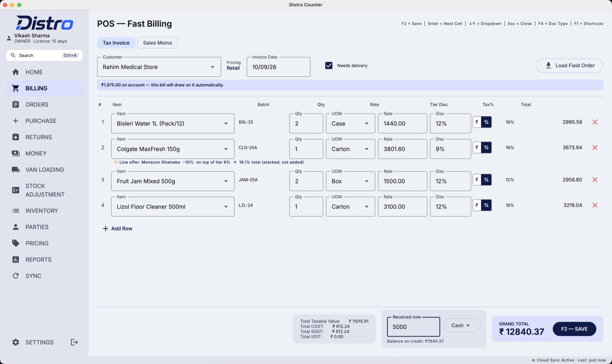Open Settings gear icon
612x364 pixels.
(x=16, y=342)
